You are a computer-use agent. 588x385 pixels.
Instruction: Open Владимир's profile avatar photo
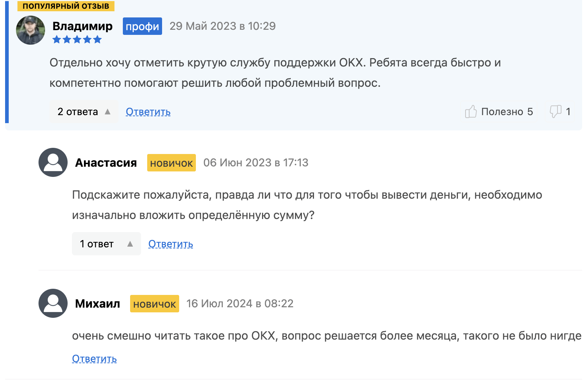[31, 31]
